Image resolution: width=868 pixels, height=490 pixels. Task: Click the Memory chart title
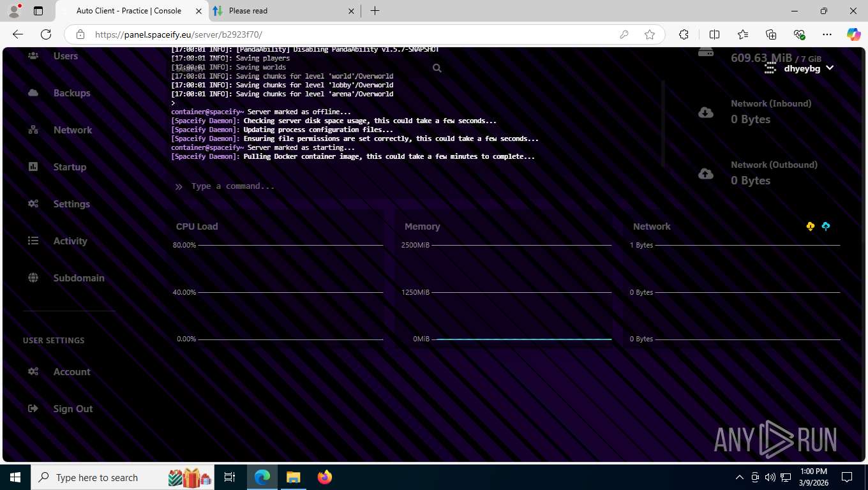(x=423, y=226)
